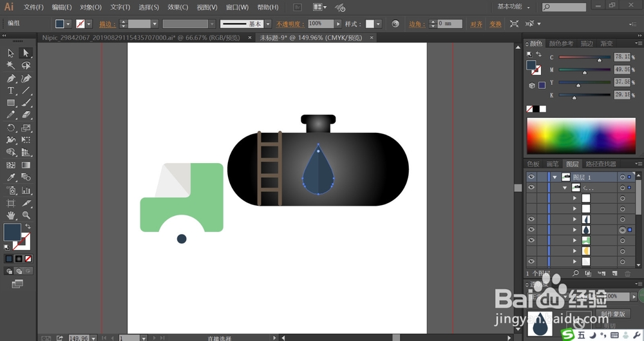Expand the selected water drop sublayer
Screen dimensions: 644x341
575,230
